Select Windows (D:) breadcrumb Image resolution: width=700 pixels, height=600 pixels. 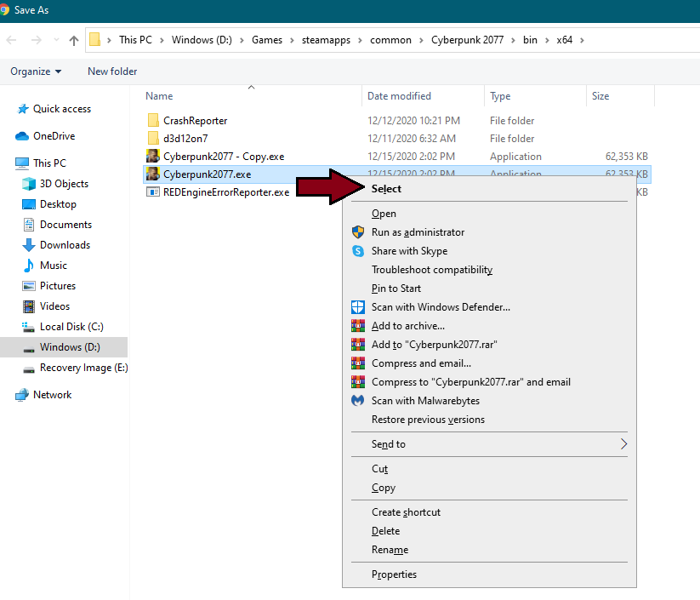click(202, 40)
